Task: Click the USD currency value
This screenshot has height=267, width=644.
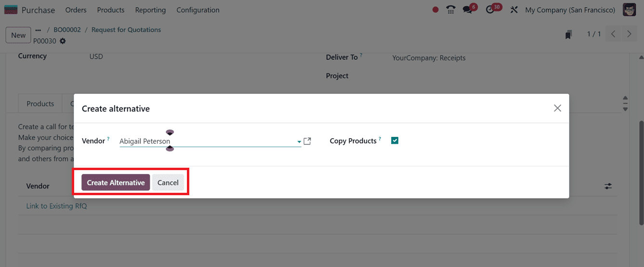Action: click(96, 56)
